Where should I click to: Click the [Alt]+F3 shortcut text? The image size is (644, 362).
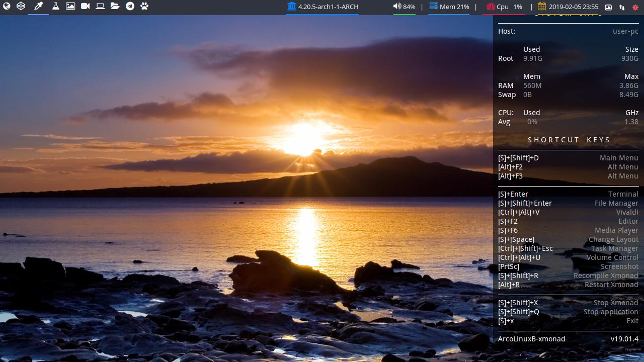(510, 176)
